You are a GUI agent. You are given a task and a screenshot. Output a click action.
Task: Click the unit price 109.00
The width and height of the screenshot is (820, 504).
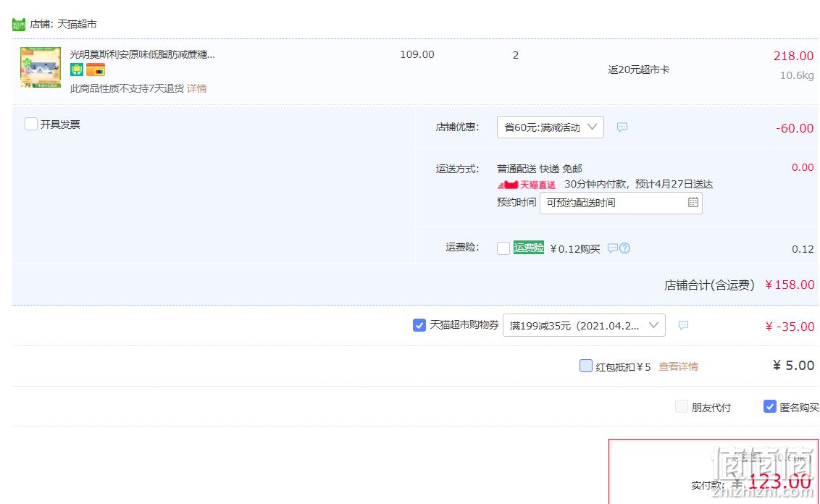(x=417, y=54)
